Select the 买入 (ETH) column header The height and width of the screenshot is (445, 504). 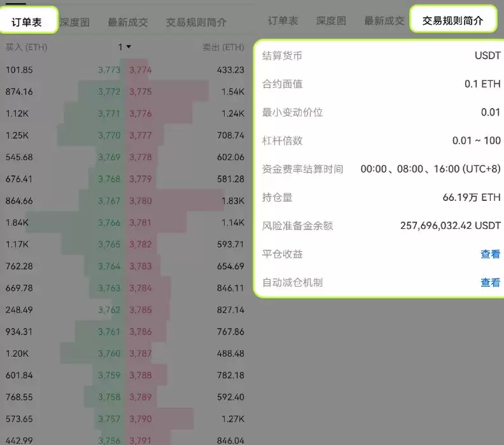click(26, 47)
